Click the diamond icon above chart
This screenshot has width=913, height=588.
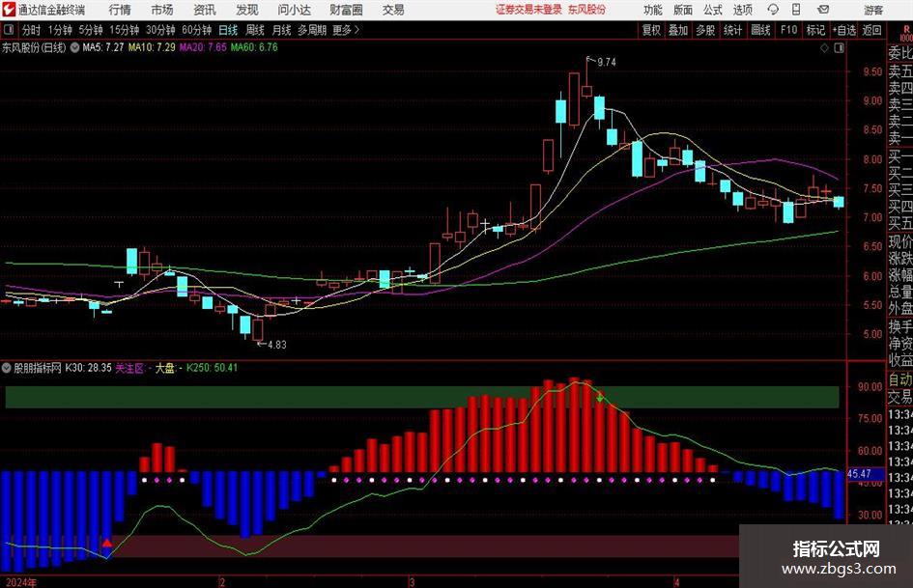[824, 48]
